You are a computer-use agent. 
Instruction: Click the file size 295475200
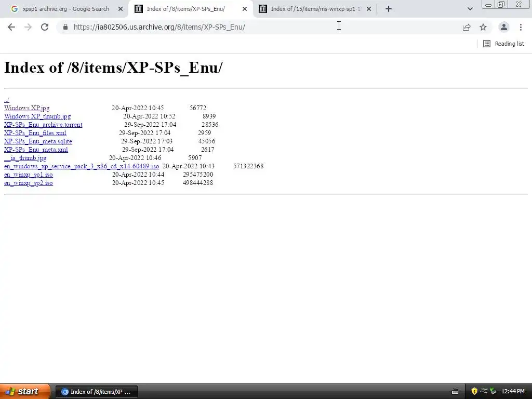(x=198, y=175)
